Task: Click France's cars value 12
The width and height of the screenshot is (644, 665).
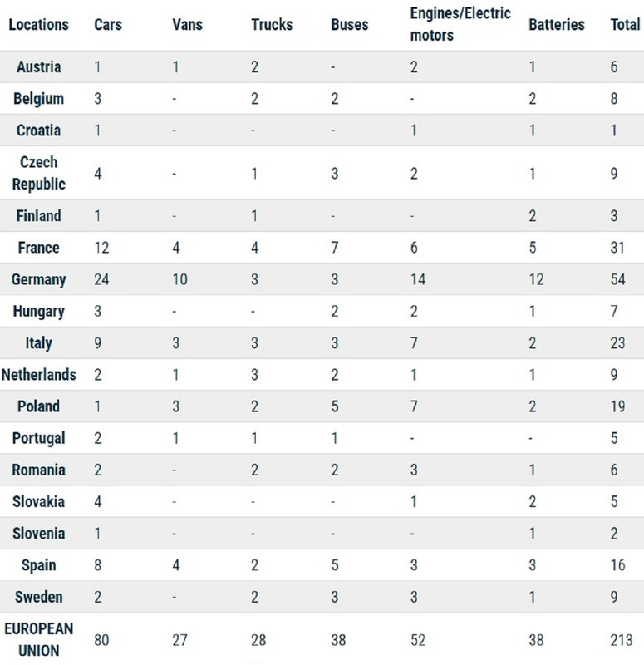Action: (x=101, y=248)
